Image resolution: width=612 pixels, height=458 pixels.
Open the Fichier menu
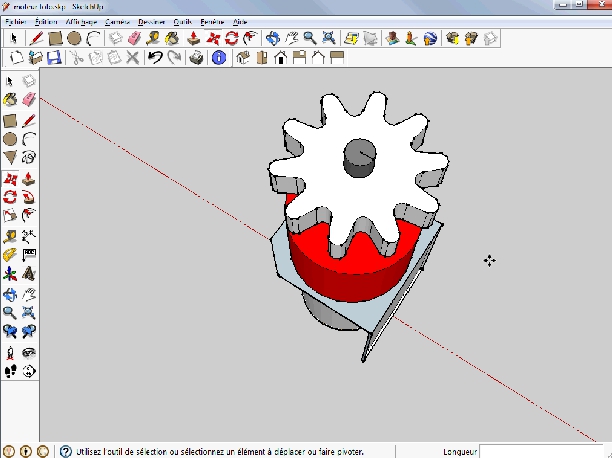[16, 22]
